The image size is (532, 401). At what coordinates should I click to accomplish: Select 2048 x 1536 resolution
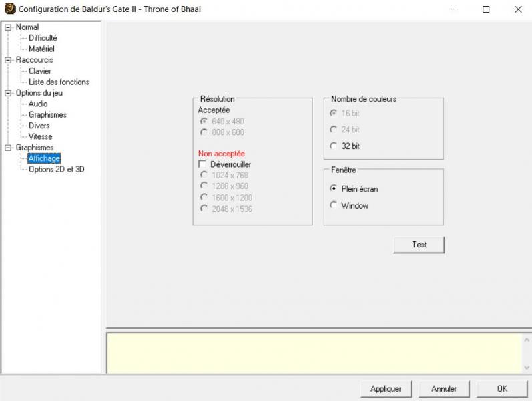pos(226,209)
